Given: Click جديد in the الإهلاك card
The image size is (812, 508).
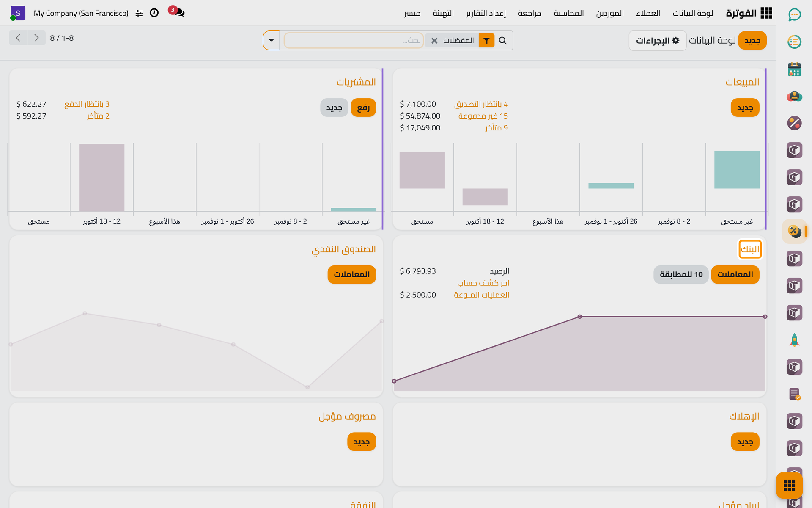Looking at the screenshot, I should pos(745,442).
